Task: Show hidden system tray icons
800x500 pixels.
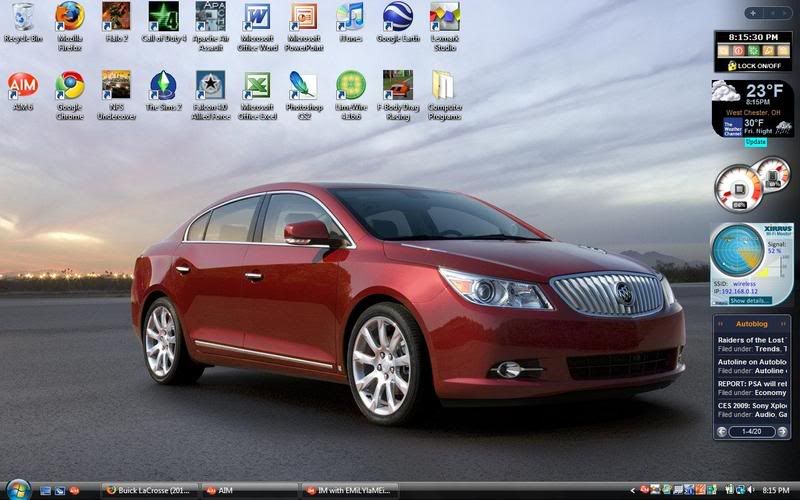Action: [x=634, y=491]
